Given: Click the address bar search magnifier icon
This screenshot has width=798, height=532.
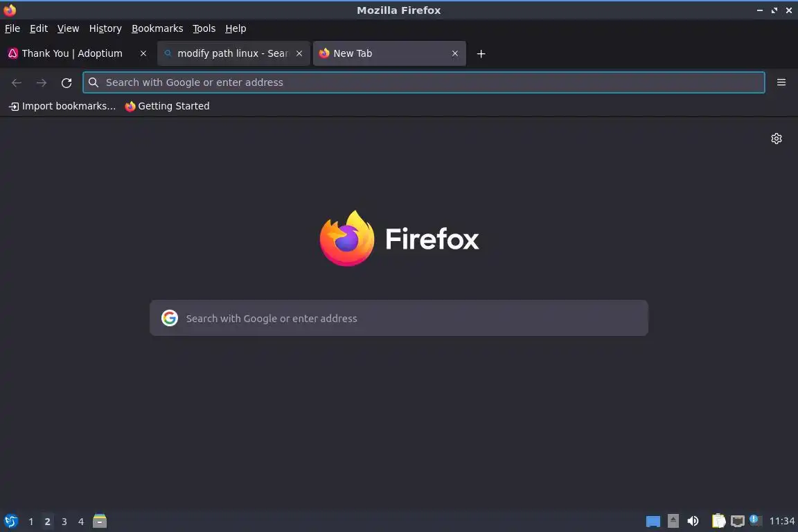Looking at the screenshot, I should pyautogui.click(x=93, y=82).
